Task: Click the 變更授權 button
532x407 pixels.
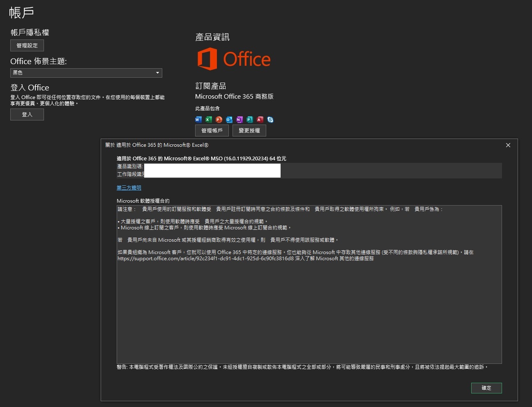Action: 249,131
